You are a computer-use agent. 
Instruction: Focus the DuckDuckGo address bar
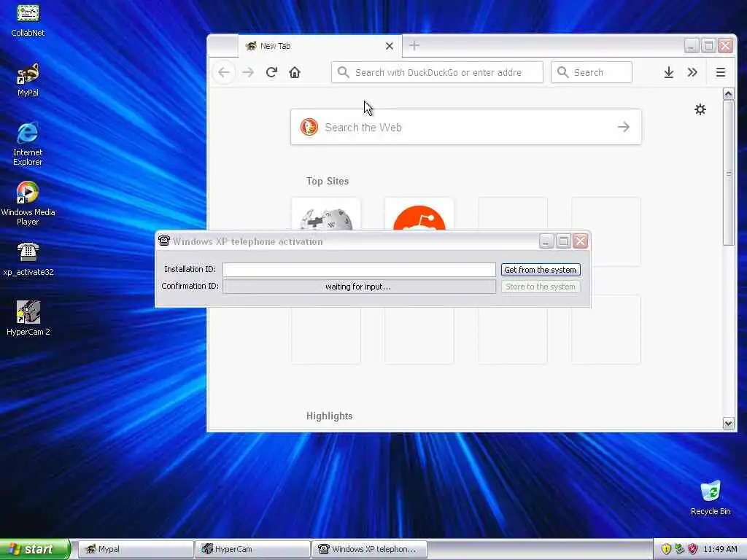(437, 72)
